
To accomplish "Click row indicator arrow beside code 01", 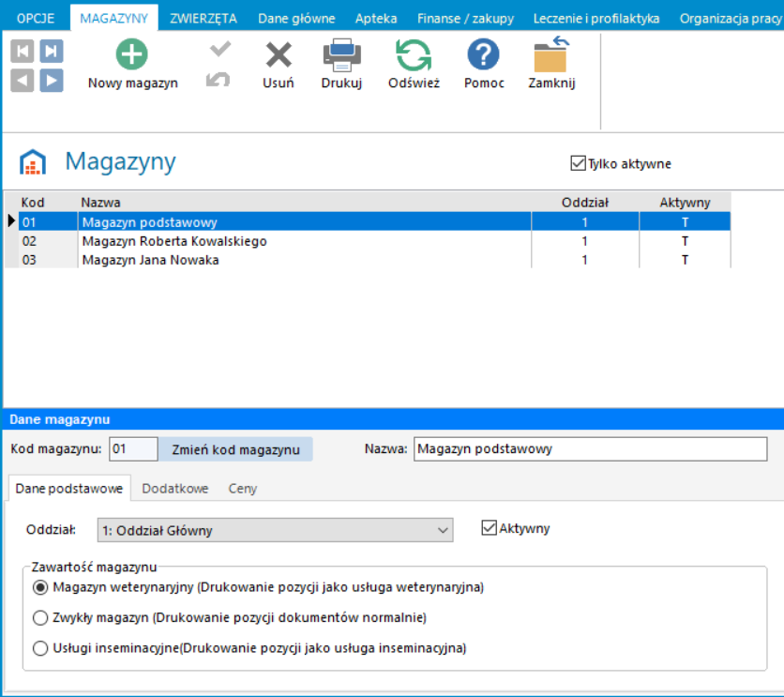I will 11,221.
